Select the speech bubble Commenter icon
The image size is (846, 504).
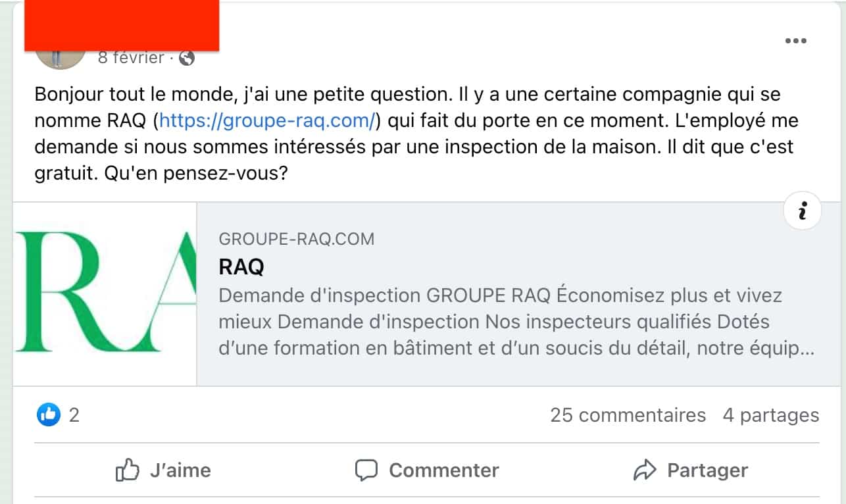[x=367, y=470]
